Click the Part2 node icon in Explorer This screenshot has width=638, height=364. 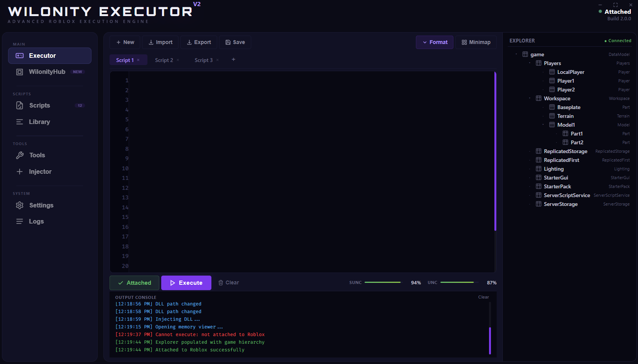(x=565, y=142)
